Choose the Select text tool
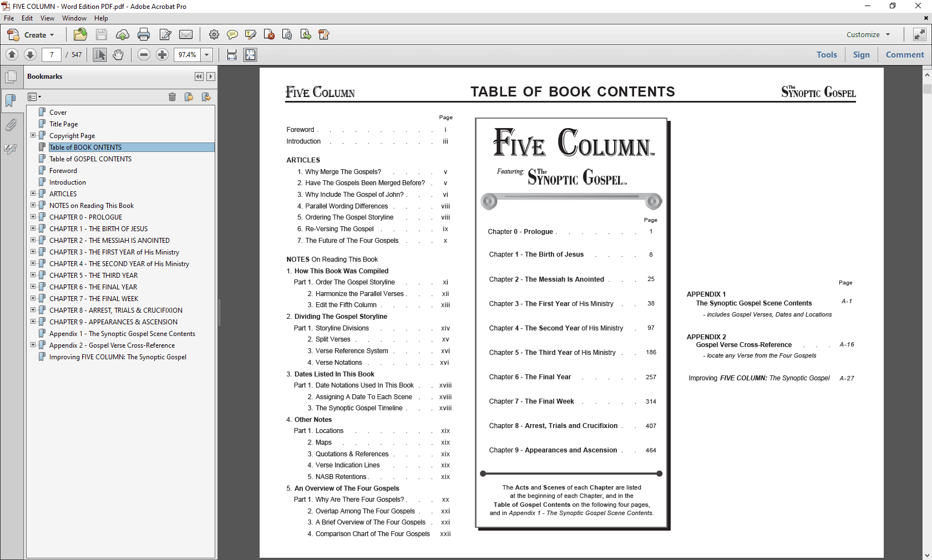This screenshot has height=560, width=932. coord(100,54)
